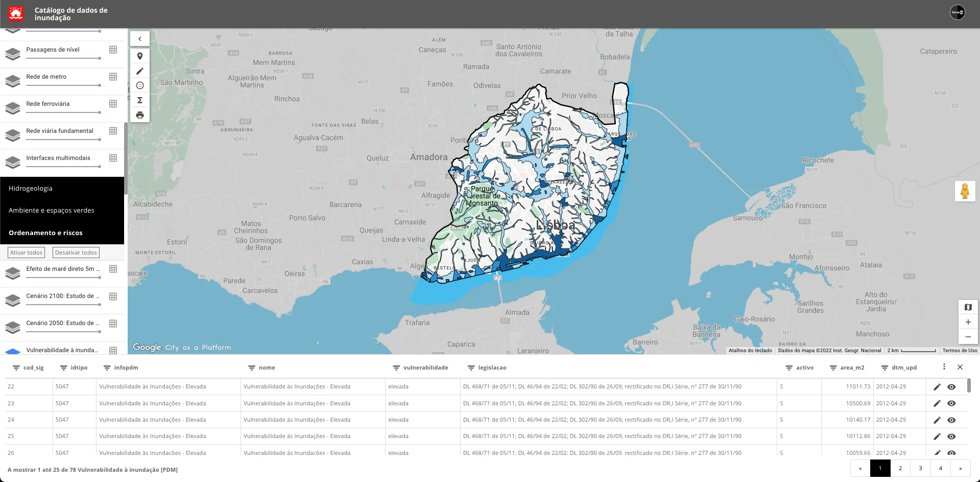The height and width of the screenshot is (482, 980).
Task: Click the sigma measurement tool icon
Action: [x=139, y=100]
